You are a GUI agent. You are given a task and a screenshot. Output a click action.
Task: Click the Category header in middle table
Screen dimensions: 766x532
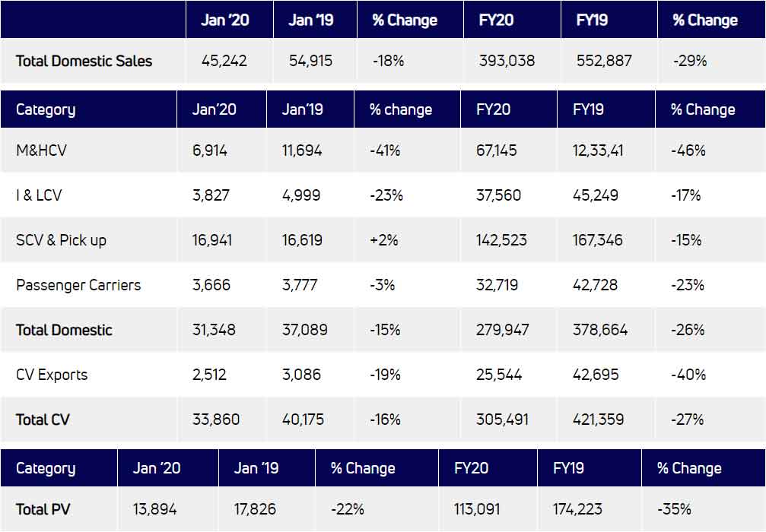coord(46,109)
